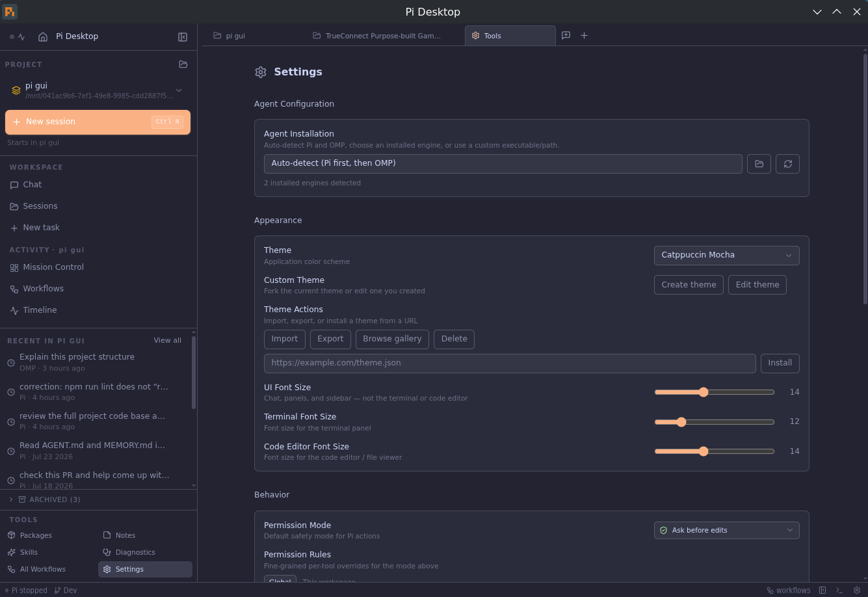This screenshot has width=868, height=597.
Task: Click the Import theme button
Action: point(285,339)
